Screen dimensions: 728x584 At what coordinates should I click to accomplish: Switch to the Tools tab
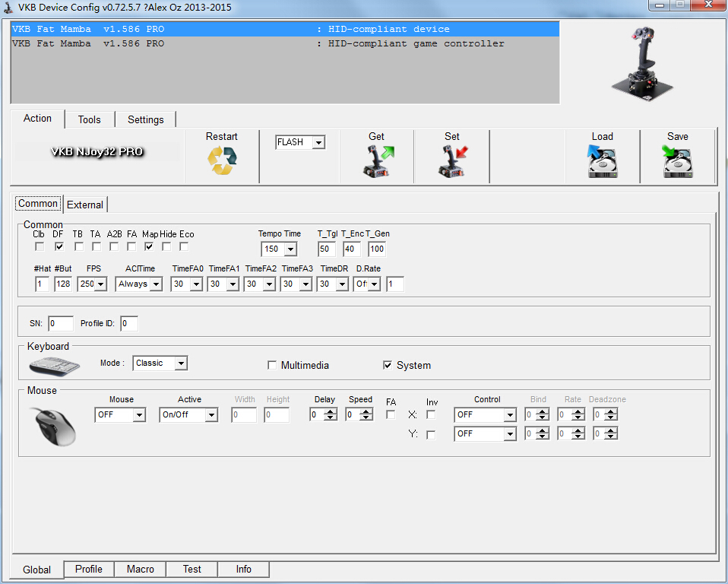[x=89, y=120]
